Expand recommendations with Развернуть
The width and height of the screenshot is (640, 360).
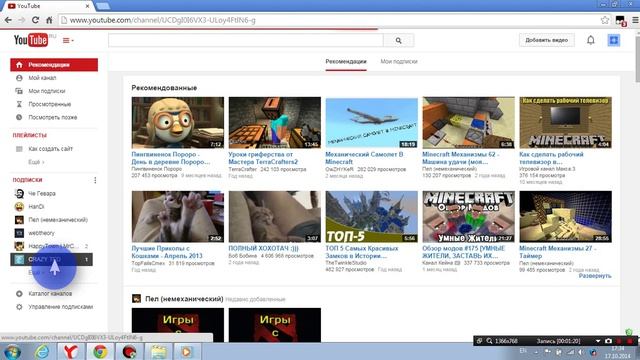595,276
